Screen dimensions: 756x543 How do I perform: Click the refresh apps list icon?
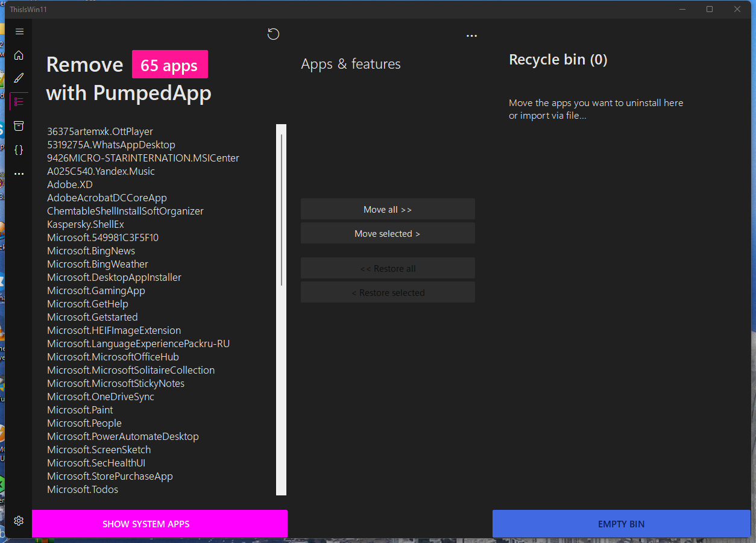coord(273,34)
